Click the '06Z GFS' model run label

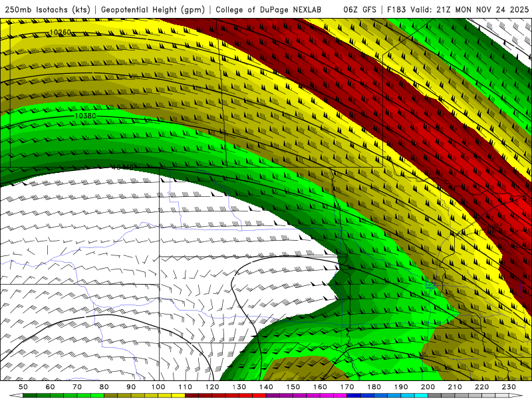[360, 9]
